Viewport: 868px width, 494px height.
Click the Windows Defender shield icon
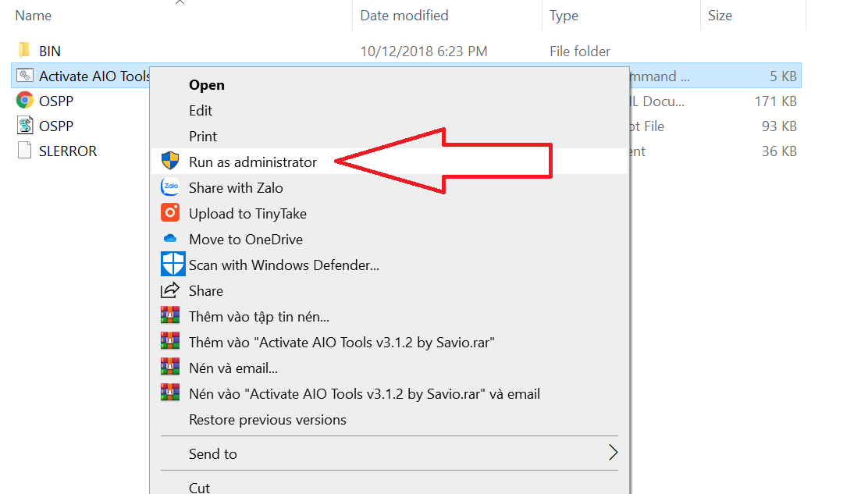pyautogui.click(x=173, y=264)
